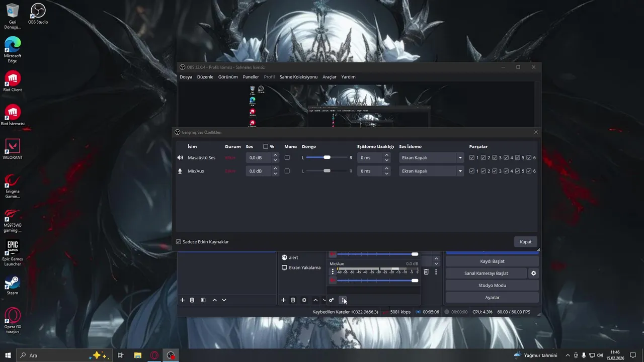This screenshot has height=362, width=644.
Task: Open source properties gear in sources toolbar
Action: pyautogui.click(x=304, y=300)
